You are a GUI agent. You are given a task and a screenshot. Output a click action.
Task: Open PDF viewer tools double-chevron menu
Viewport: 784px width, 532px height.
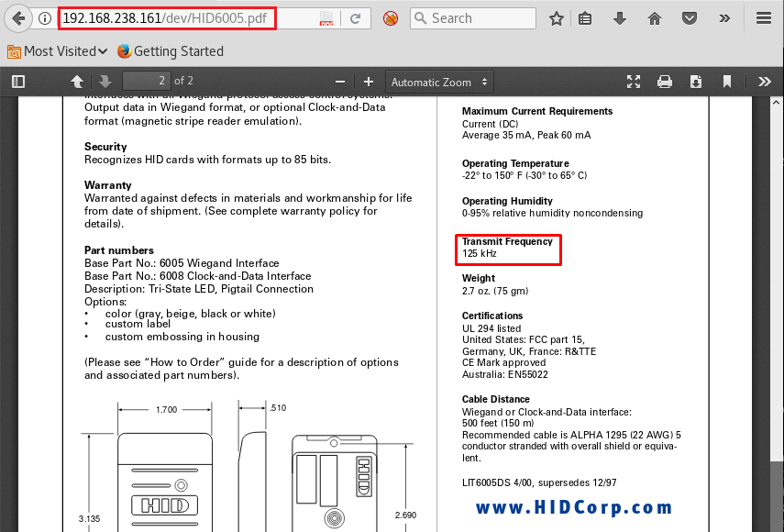(x=765, y=82)
